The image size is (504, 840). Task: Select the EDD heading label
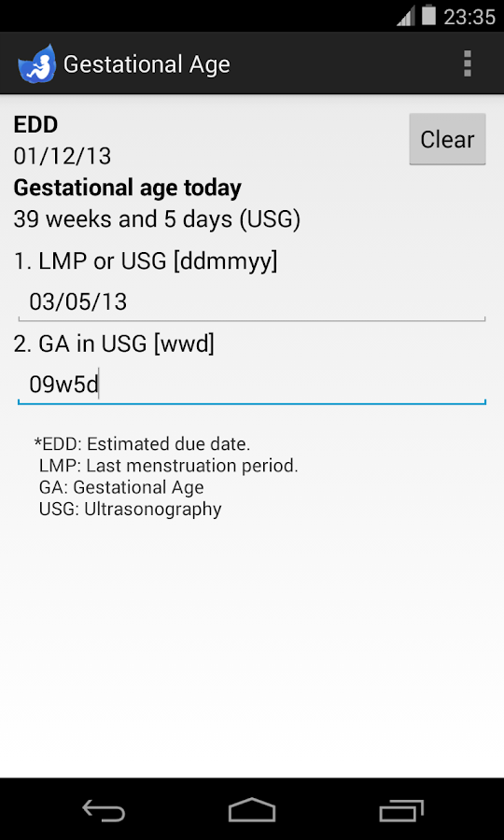pos(35,125)
